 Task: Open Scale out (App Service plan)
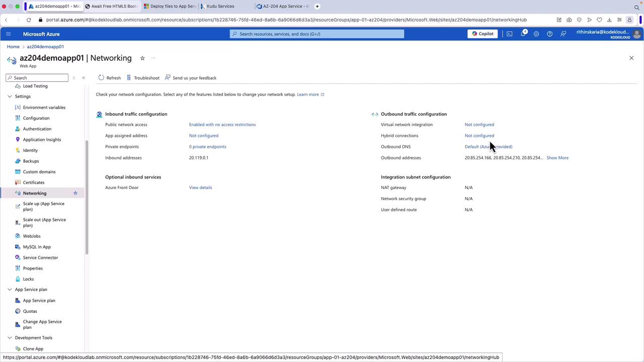(44, 223)
